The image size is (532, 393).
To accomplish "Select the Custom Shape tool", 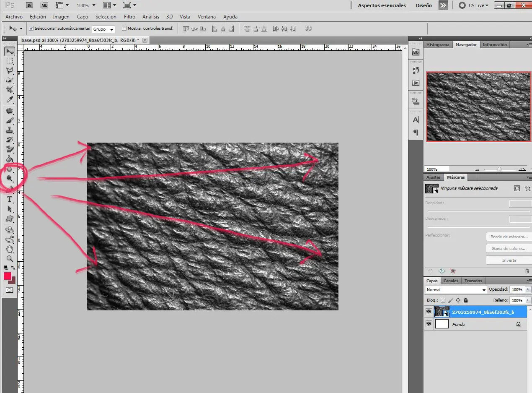I will [x=10, y=219].
